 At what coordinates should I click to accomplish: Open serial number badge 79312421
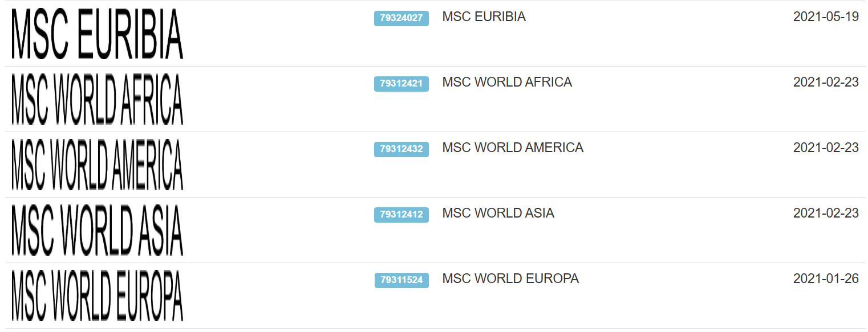coord(401,84)
